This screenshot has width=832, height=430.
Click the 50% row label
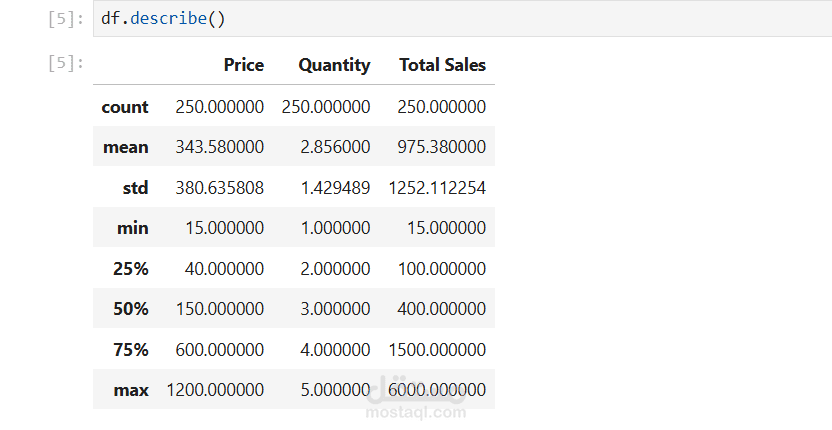pyautogui.click(x=130, y=309)
